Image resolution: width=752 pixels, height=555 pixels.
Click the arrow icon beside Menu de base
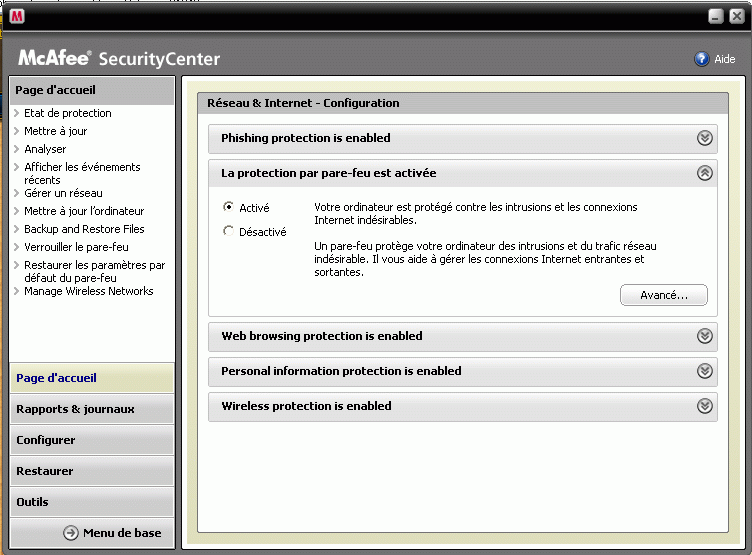click(x=71, y=533)
